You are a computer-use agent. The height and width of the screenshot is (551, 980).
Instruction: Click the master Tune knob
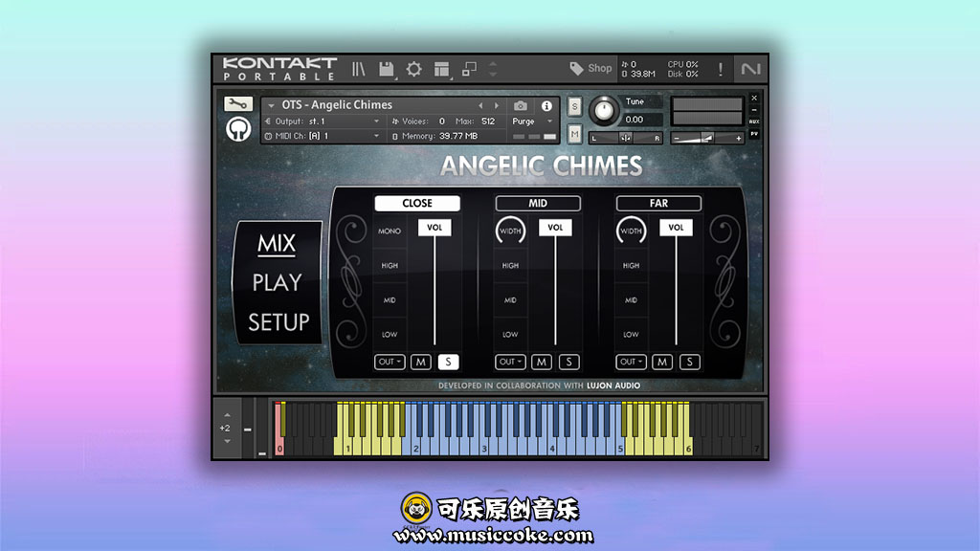(x=604, y=111)
